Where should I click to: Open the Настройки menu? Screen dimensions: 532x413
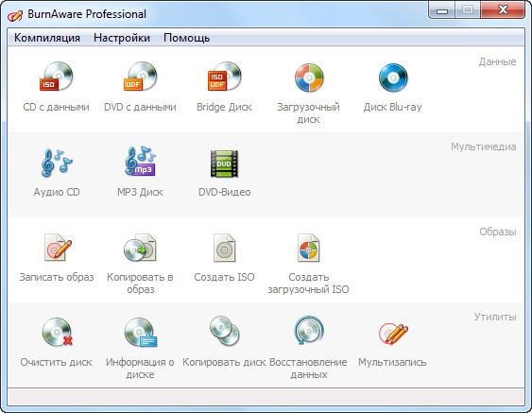point(122,38)
